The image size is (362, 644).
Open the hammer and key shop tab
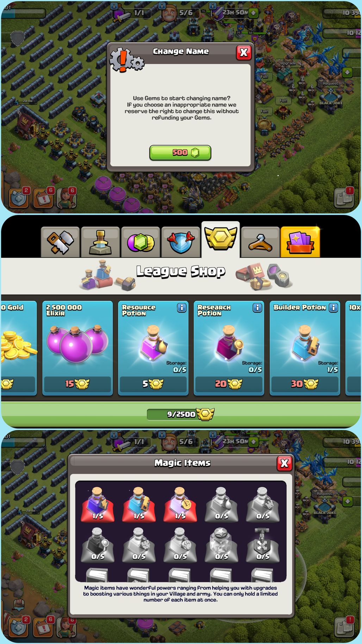pos(61,242)
